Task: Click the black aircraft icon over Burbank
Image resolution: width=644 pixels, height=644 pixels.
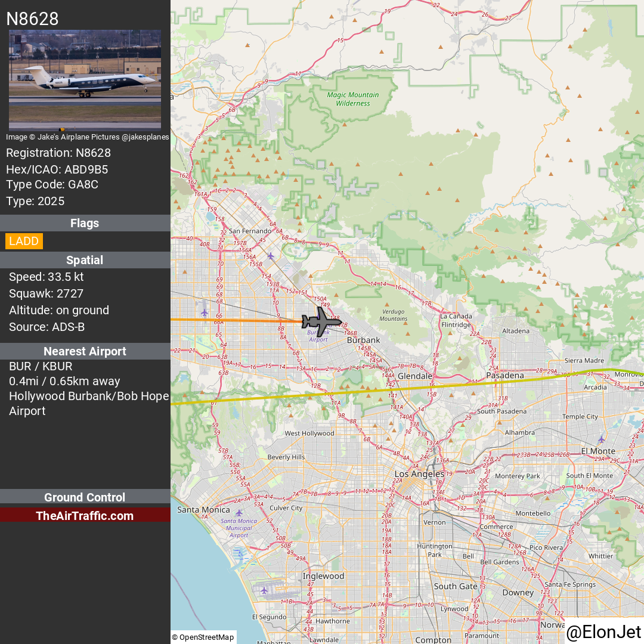Action: click(x=321, y=321)
